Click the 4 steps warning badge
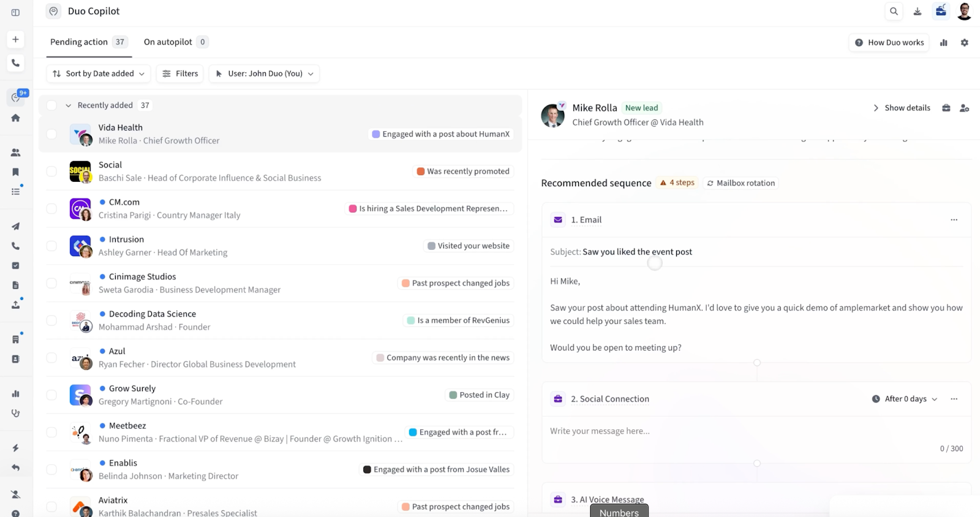Image resolution: width=980 pixels, height=517 pixels. [677, 183]
